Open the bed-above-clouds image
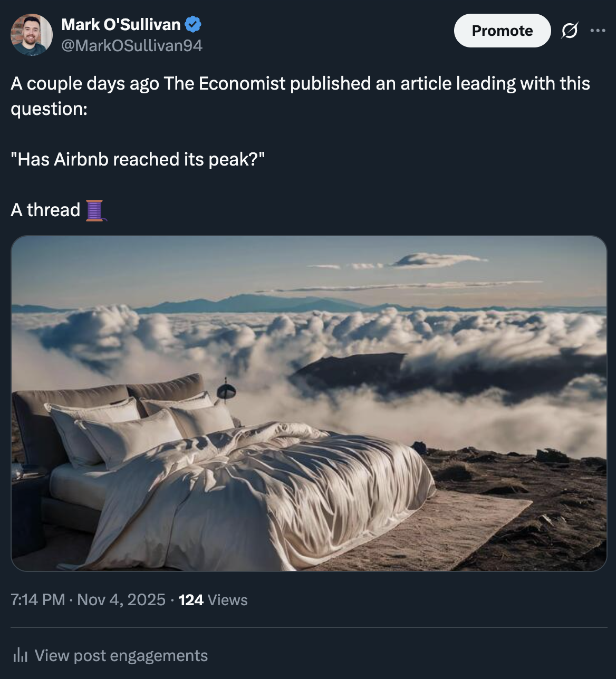This screenshot has height=679, width=616. [x=309, y=403]
